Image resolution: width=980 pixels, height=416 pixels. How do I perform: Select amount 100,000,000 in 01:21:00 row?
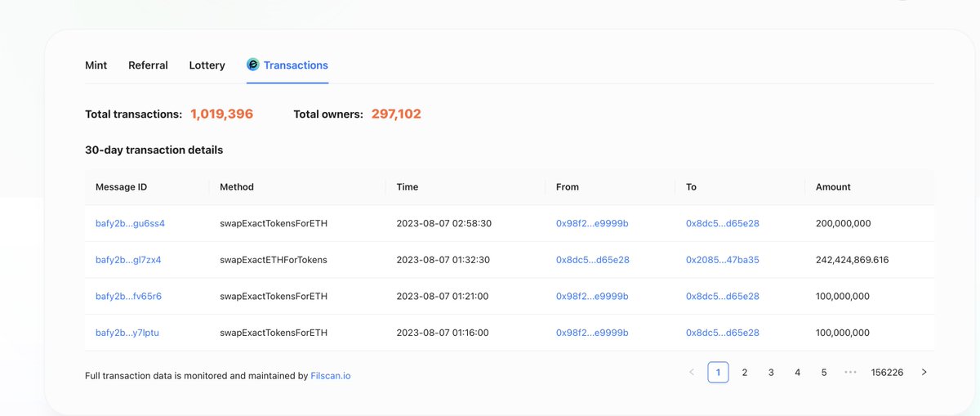(843, 296)
